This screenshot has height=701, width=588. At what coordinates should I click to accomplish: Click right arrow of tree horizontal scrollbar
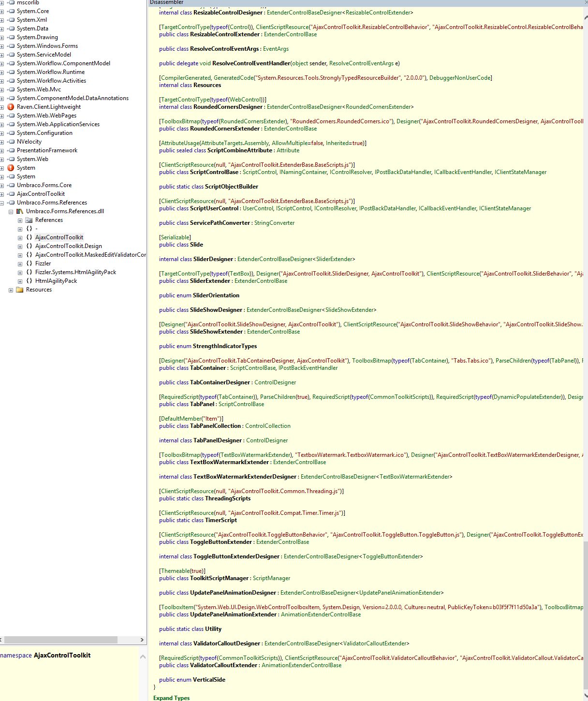click(x=142, y=640)
